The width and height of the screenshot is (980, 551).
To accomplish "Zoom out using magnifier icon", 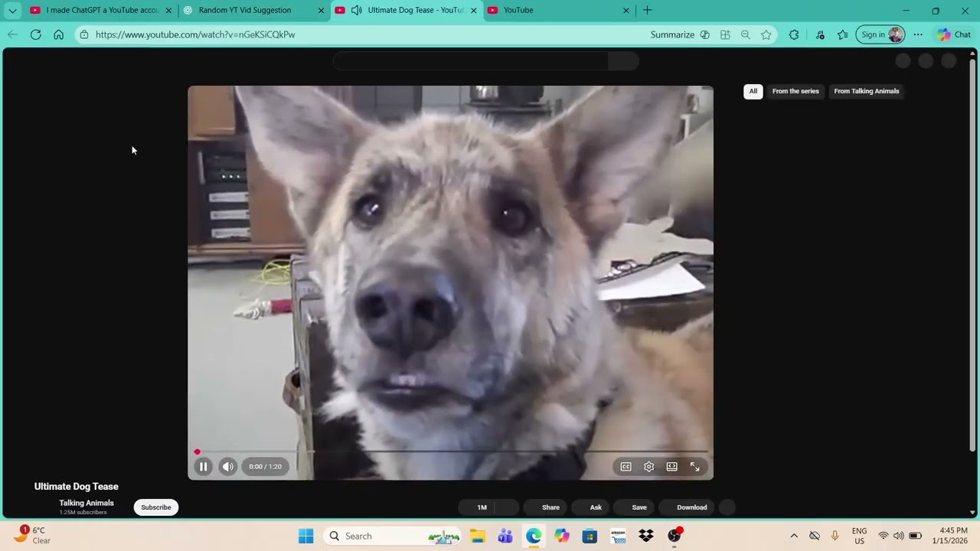I will tap(745, 34).
